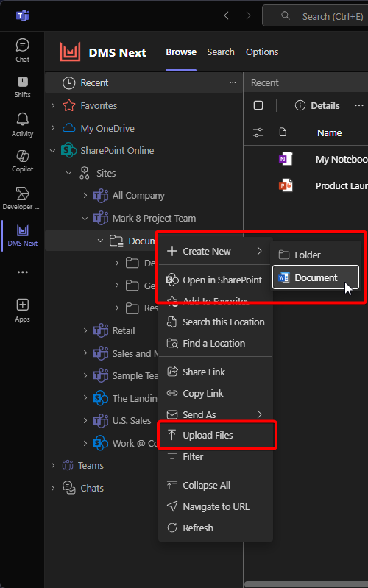368x588 pixels.
Task: Open the Product Launch file row
Action: coord(305,185)
